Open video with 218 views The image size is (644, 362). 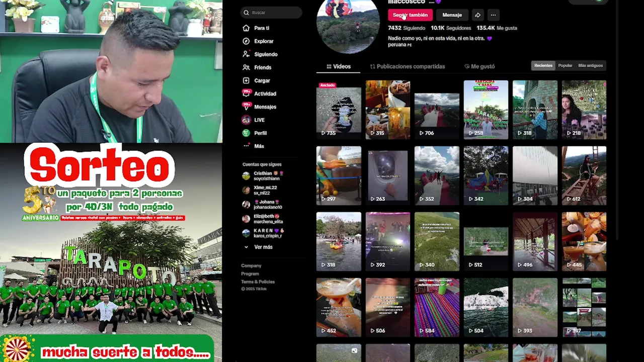pos(584,110)
